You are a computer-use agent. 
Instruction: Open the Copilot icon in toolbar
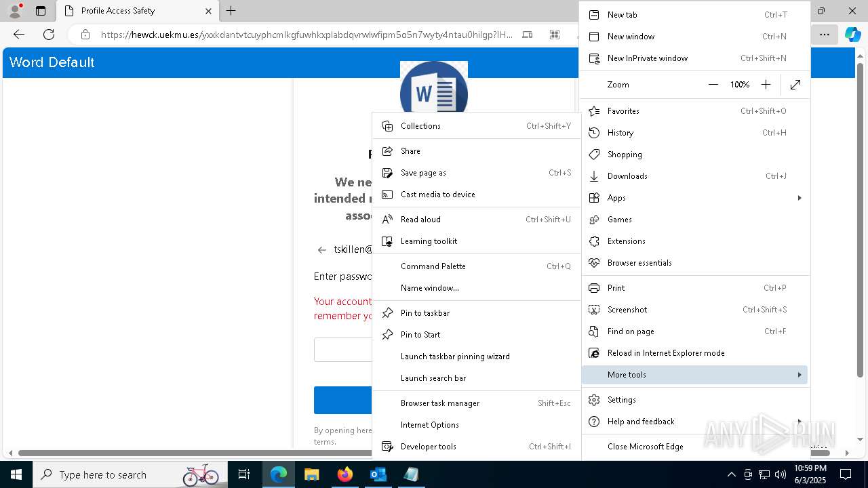(x=852, y=35)
